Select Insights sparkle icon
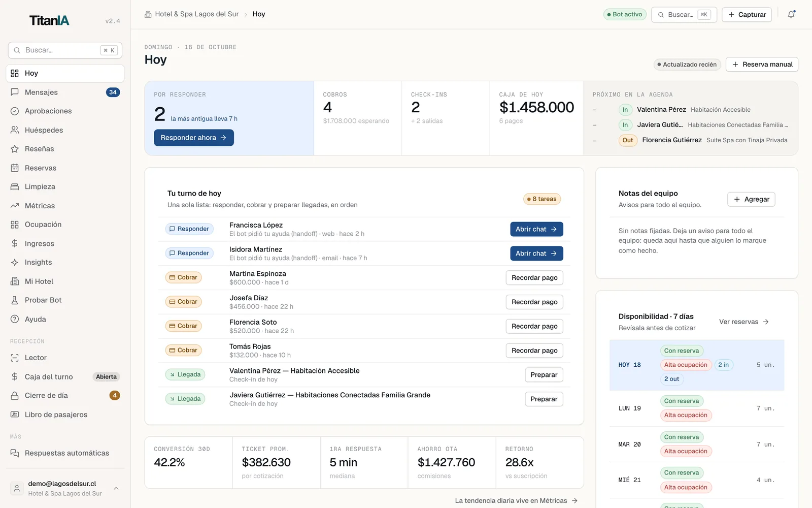Image resolution: width=812 pixels, height=508 pixels. (x=15, y=262)
